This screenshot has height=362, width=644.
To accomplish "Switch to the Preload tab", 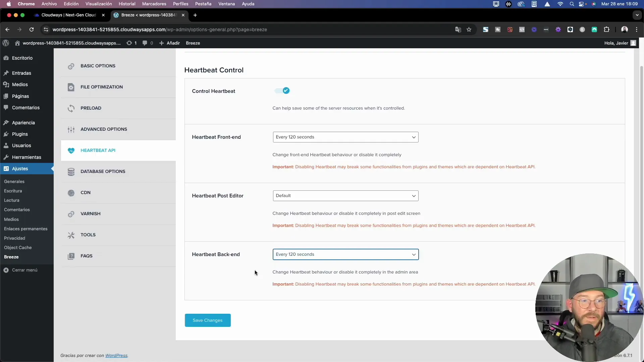I will point(118,108).
